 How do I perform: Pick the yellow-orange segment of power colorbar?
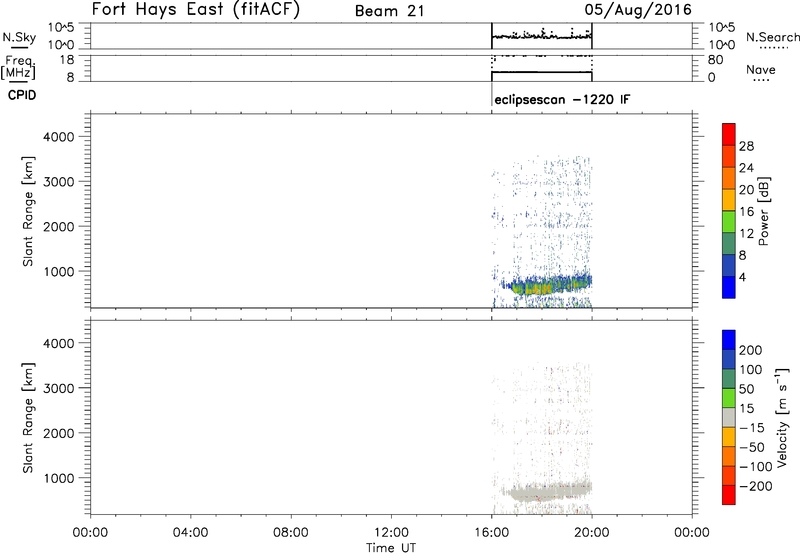click(729, 200)
